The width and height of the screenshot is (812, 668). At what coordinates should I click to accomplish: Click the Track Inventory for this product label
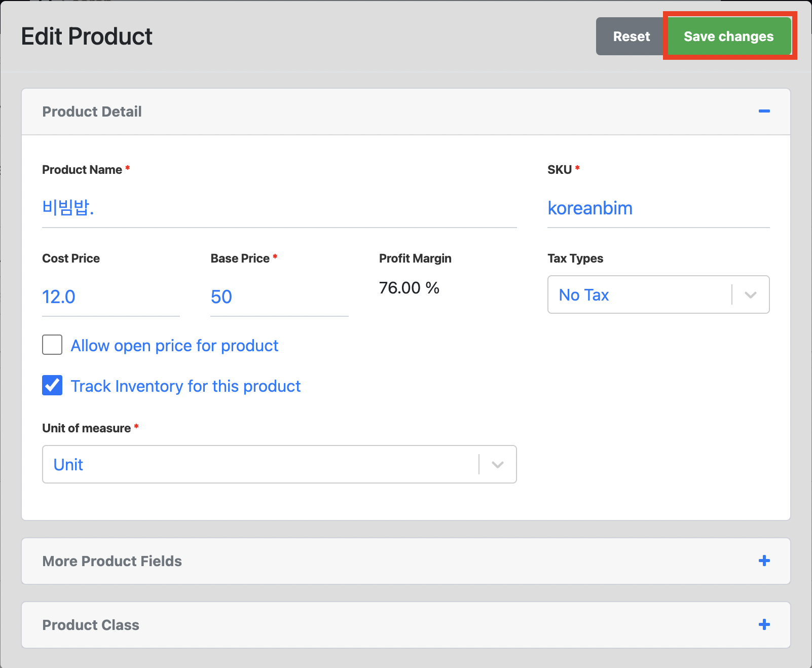click(x=186, y=386)
